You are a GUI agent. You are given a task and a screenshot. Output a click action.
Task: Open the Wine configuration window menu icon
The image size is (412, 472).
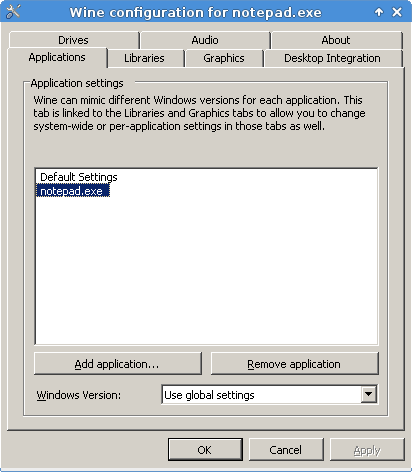pos(13,12)
